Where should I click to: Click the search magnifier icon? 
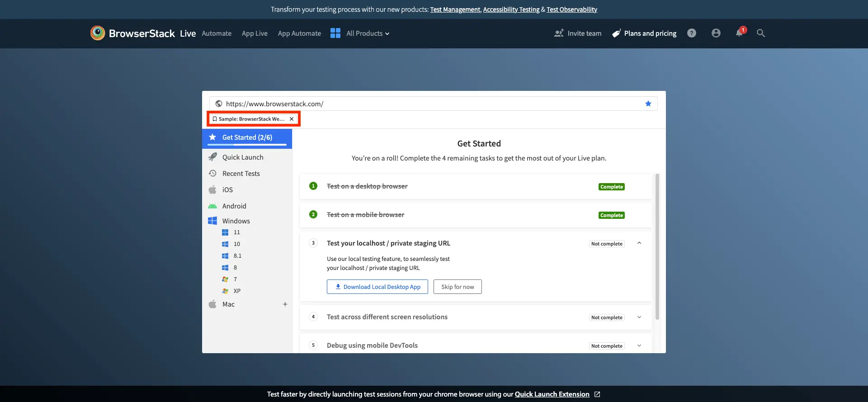point(761,33)
